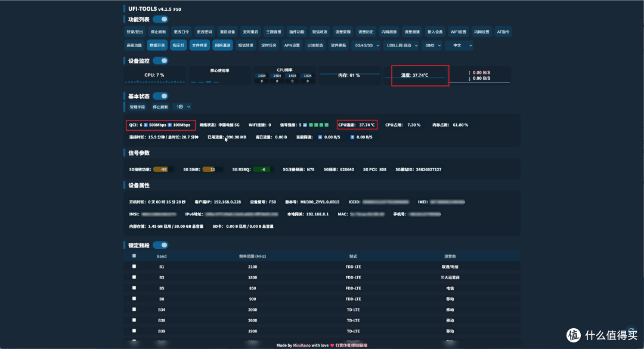Click the 软件更新 button
This screenshot has height=349, width=644.
339,45
